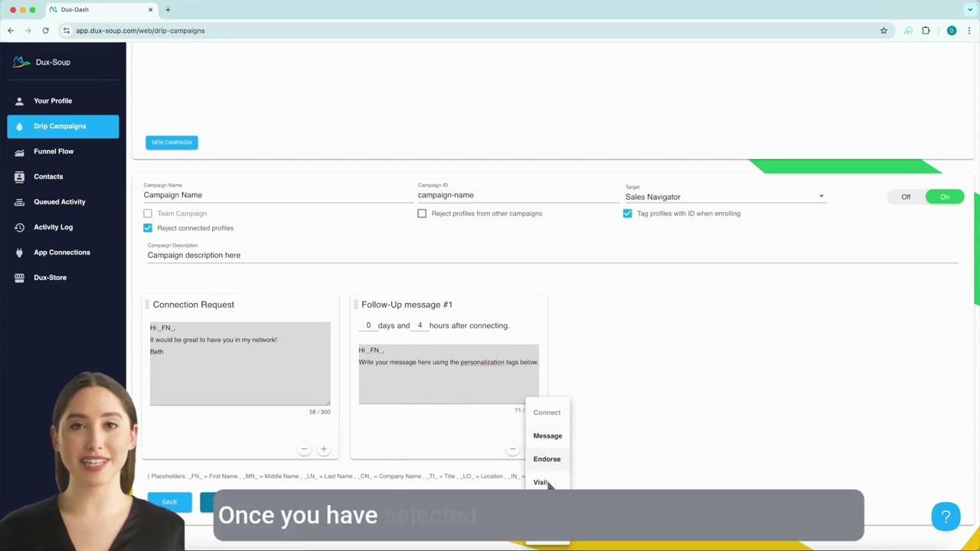Image resolution: width=980 pixels, height=551 pixels.
Task: Open Contacts via its sidebar icon
Action: click(x=20, y=177)
